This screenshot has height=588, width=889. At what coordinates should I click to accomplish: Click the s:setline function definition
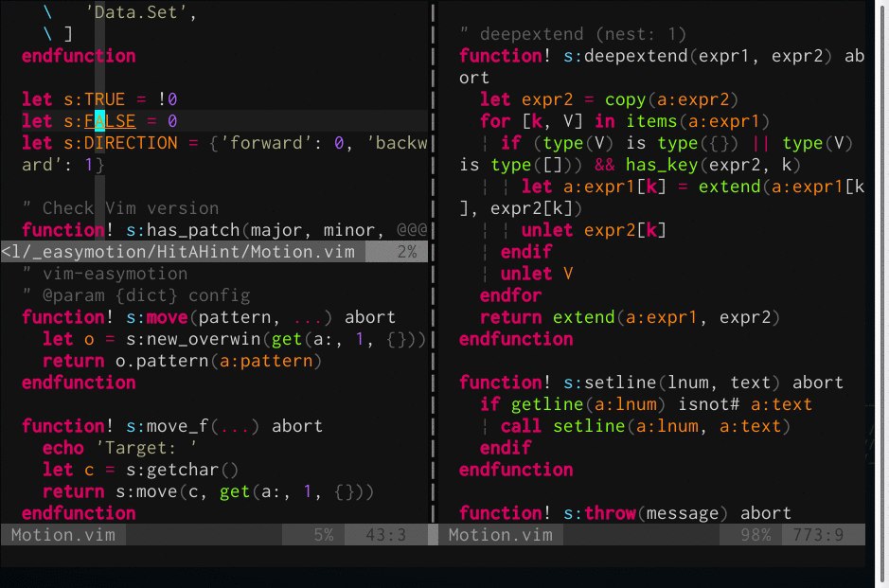[651, 383]
